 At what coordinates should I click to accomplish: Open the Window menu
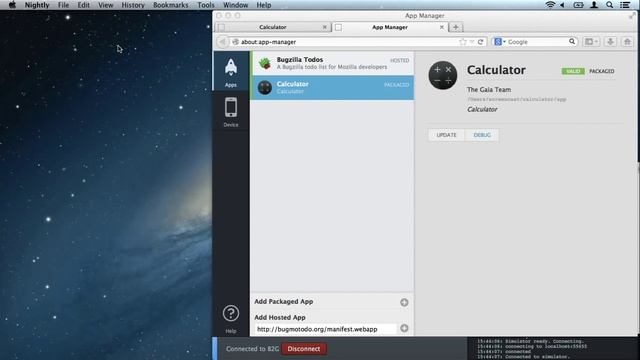pyautogui.click(x=236, y=5)
